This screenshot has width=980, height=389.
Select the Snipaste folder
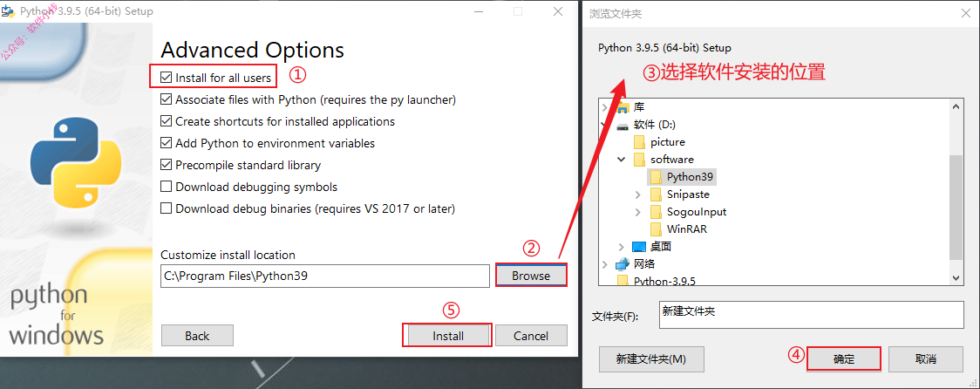pos(688,194)
